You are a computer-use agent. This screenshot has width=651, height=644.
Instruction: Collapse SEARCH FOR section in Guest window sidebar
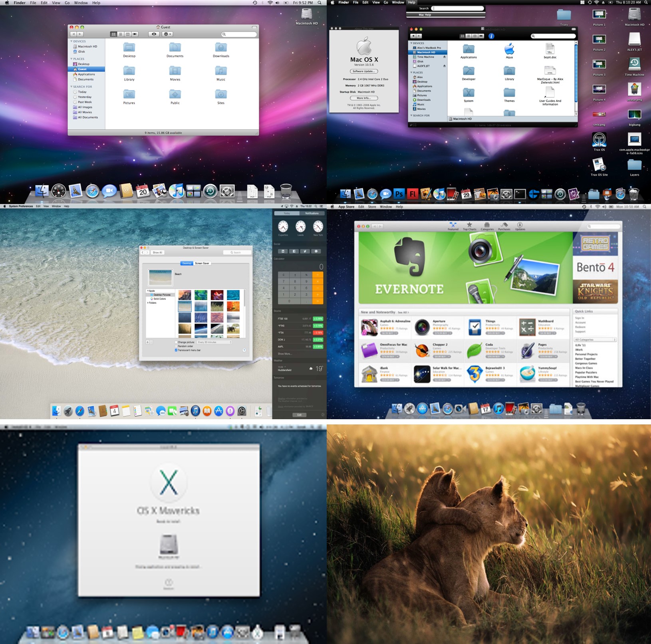click(x=71, y=87)
